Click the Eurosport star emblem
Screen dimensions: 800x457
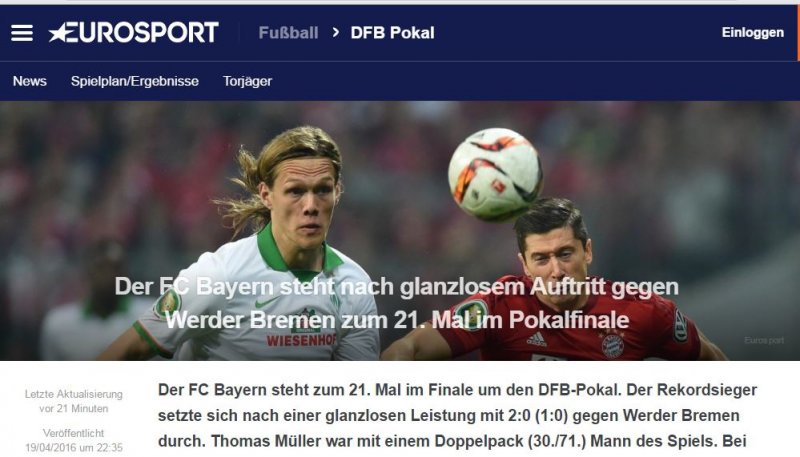(59, 33)
